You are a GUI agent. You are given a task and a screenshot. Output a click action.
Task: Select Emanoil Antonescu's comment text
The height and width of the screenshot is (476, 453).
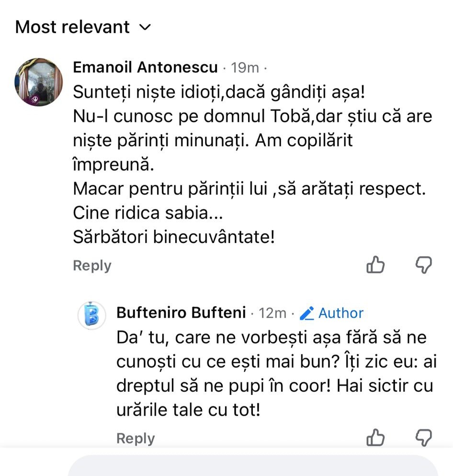tap(249, 164)
